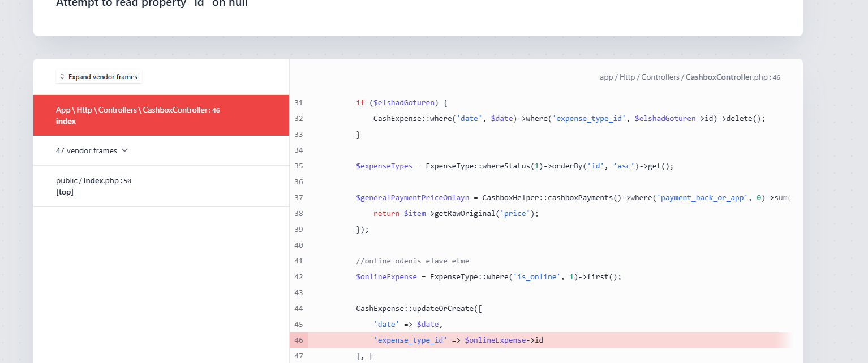Viewport: 868px width, 363px height.
Task: Click the CashExpense::updateOrCreate call
Action: (x=418, y=309)
